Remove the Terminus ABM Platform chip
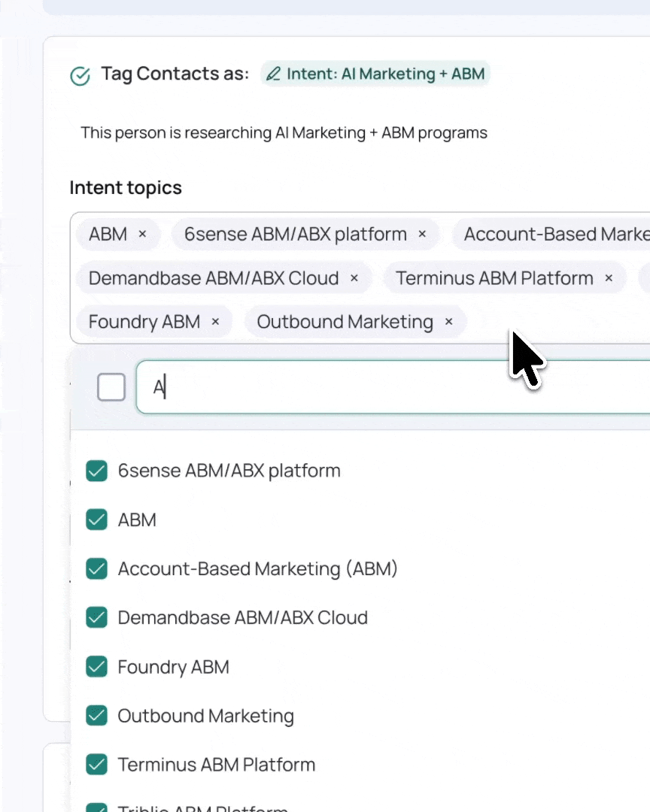This screenshot has width=650, height=812. [609, 278]
